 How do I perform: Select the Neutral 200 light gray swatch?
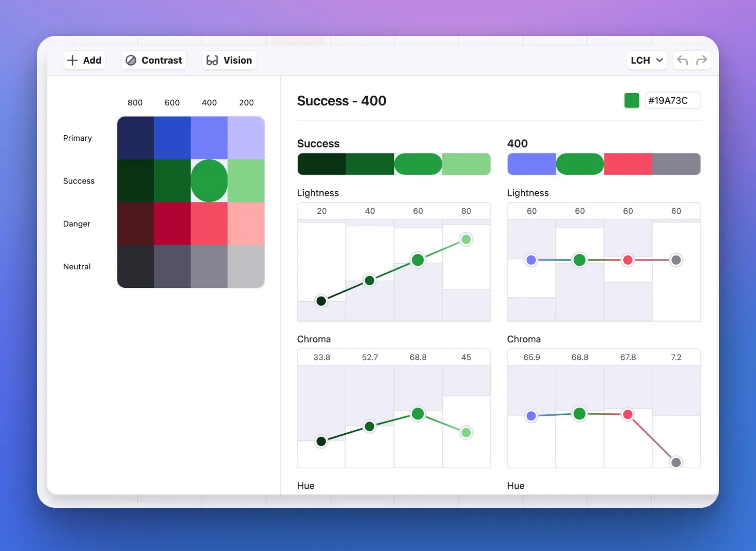(x=246, y=266)
